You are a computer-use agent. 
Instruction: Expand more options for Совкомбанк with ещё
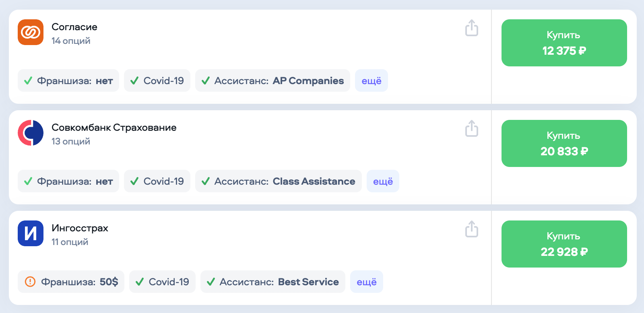point(383,181)
